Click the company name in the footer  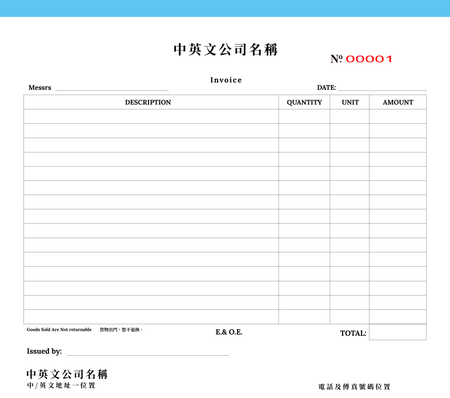[x=67, y=374]
